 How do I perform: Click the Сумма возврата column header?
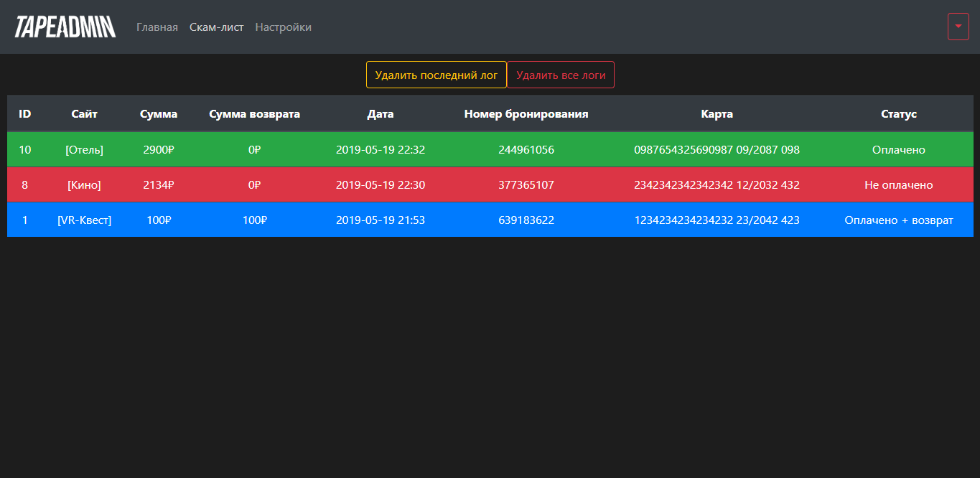pos(255,114)
